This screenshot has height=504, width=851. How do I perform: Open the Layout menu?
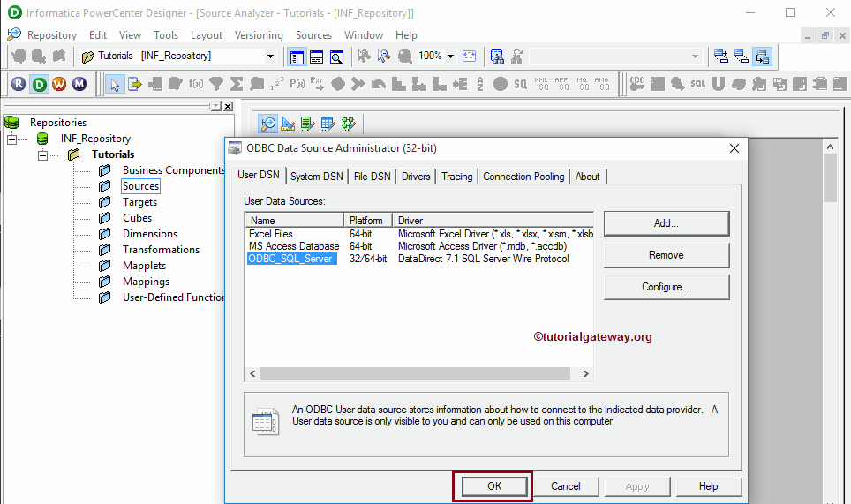[207, 35]
